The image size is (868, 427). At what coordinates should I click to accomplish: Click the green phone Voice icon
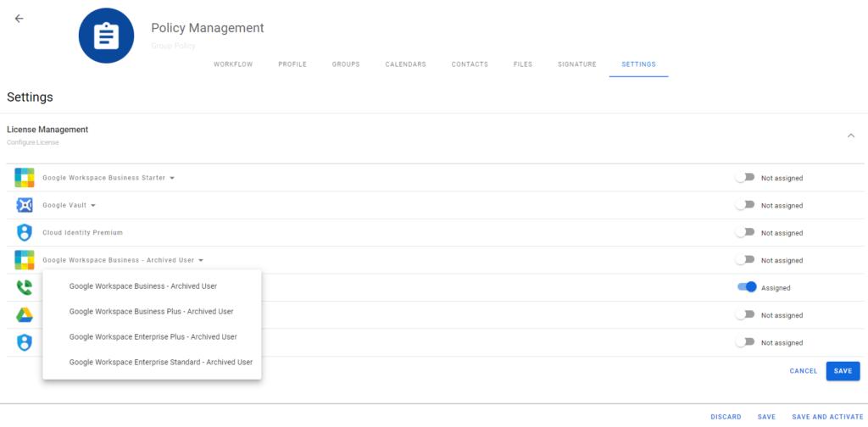(x=25, y=287)
